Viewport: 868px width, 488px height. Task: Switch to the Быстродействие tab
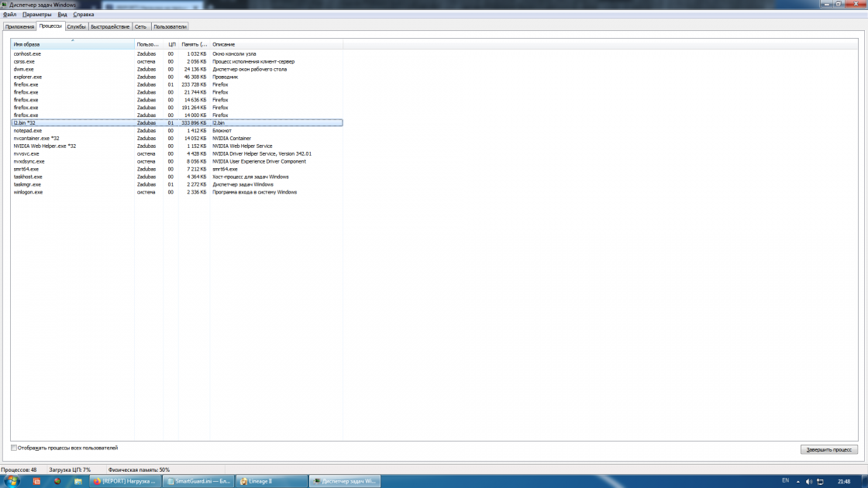(x=109, y=26)
